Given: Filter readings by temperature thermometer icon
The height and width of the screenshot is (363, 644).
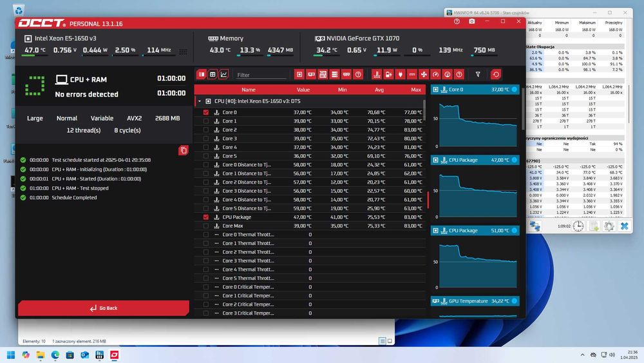Looking at the screenshot, I should [377, 74].
